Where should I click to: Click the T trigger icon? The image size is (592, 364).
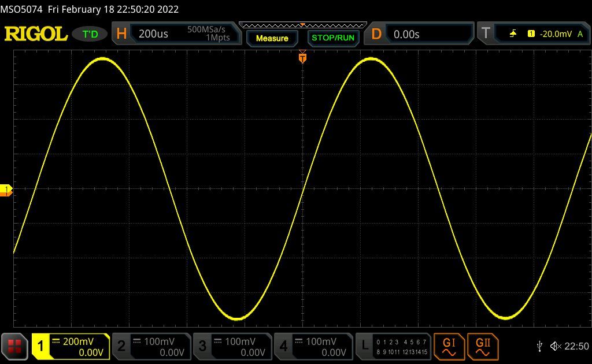pyautogui.click(x=486, y=33)
